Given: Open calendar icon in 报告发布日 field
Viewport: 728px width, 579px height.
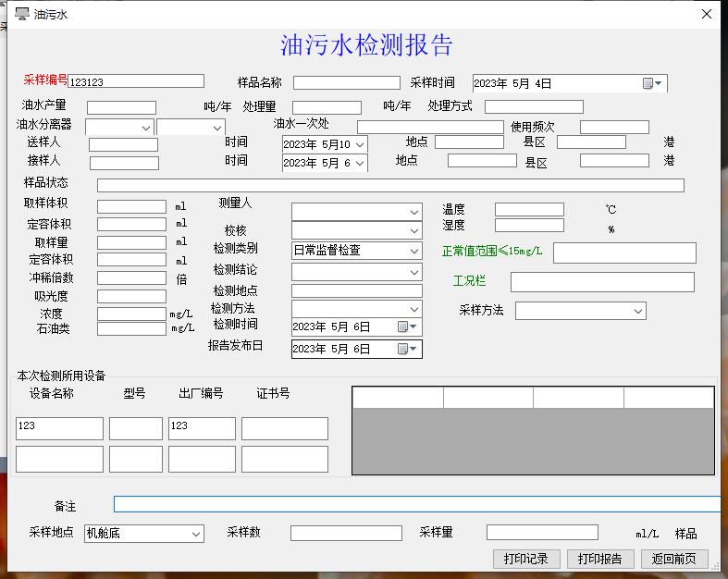Looking at the screenshot, I should click(407, 349).
